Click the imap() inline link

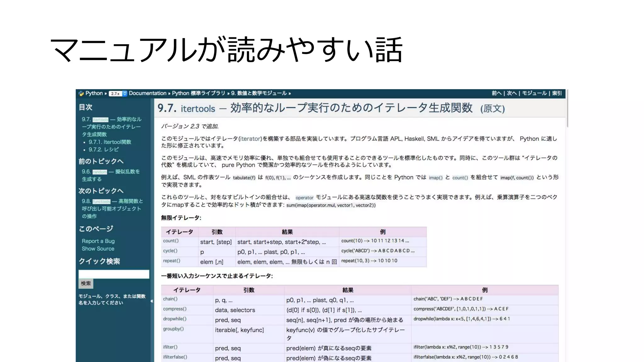(x=436, y=178)
